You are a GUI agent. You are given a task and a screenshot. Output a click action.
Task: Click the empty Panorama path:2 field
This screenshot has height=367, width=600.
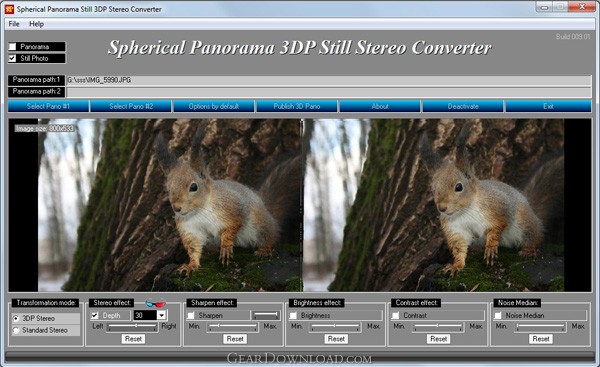(x=329, y=92)
